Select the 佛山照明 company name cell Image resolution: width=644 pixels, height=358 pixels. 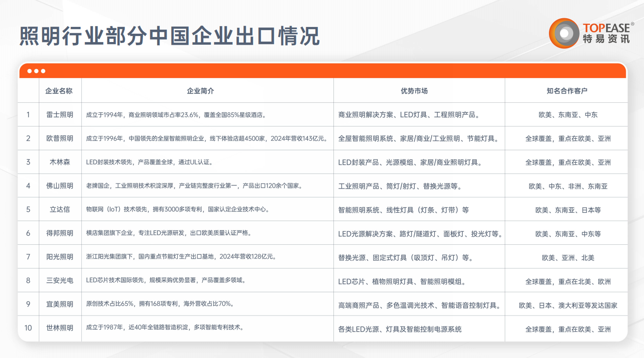point(60,186)
